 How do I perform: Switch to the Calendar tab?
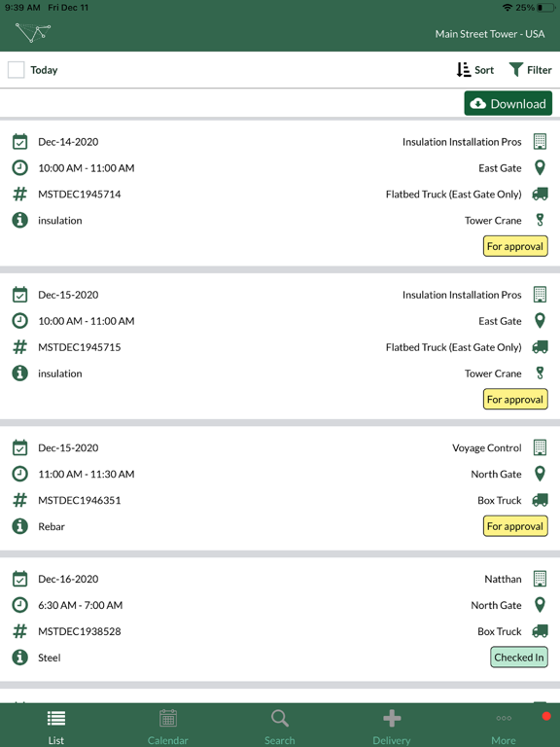coord(167,727)
